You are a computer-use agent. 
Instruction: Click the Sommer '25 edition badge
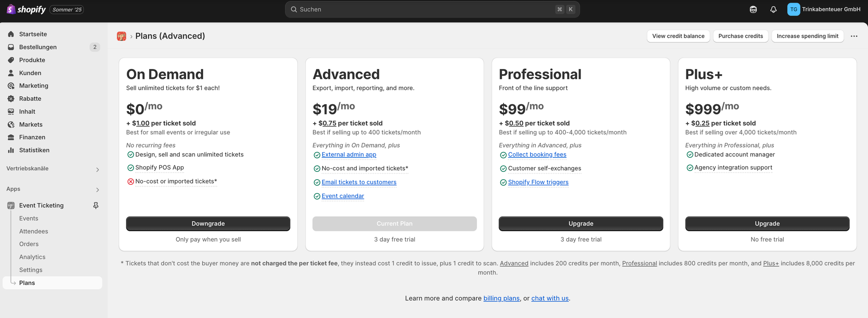67,10
